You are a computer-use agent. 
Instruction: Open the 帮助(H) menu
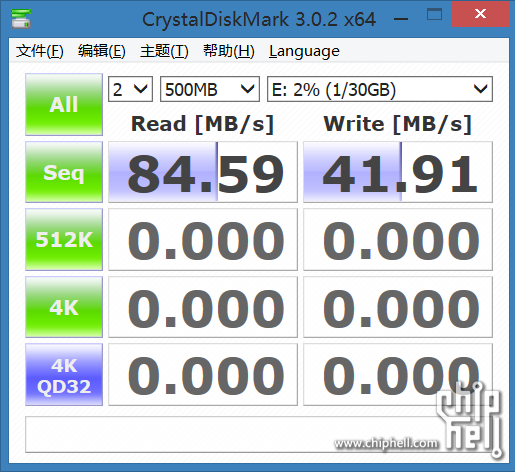(x=229, y=51)
